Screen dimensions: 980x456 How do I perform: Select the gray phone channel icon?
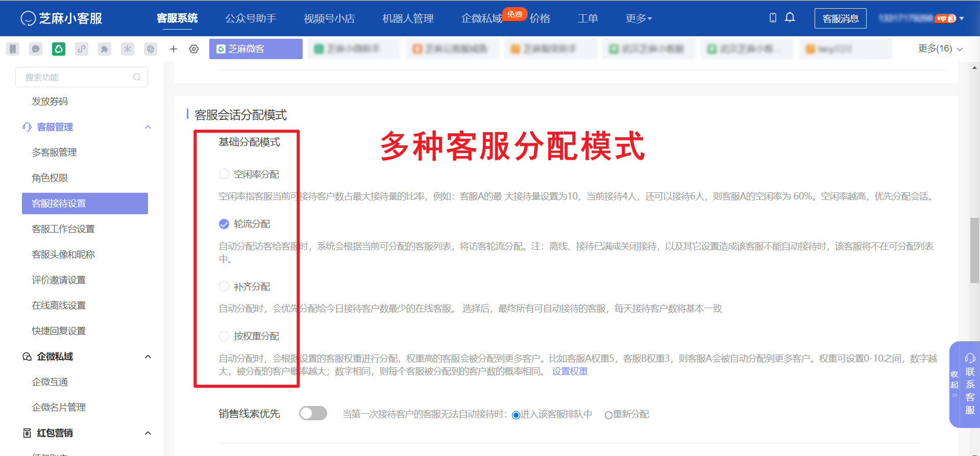pyautogui.click(x=13, y=49)
